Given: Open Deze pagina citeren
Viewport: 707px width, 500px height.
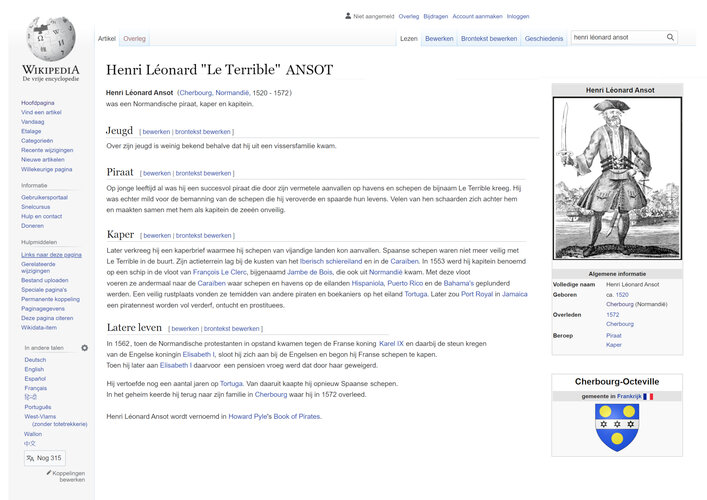Looking at the screenshot, I should coord(47,318).
